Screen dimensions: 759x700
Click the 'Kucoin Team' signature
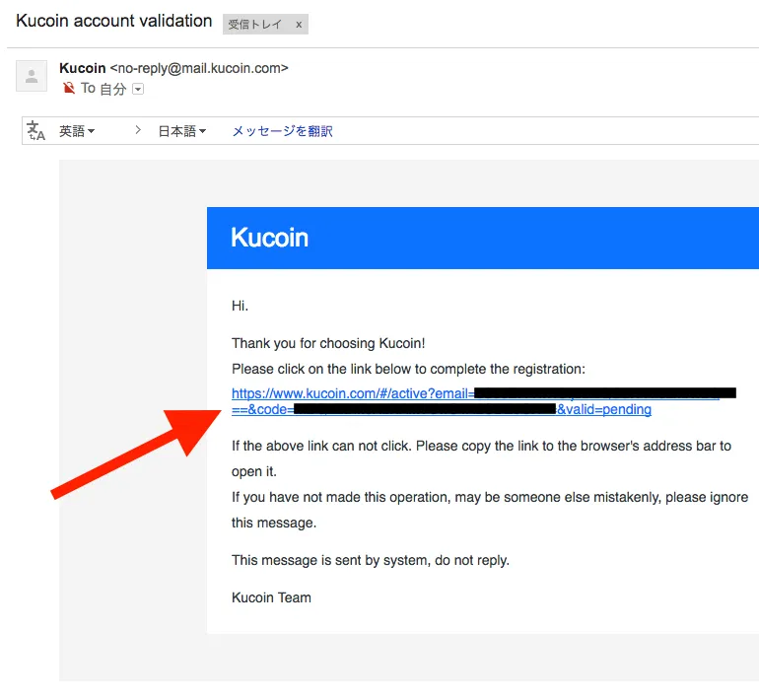click(271, 597)
